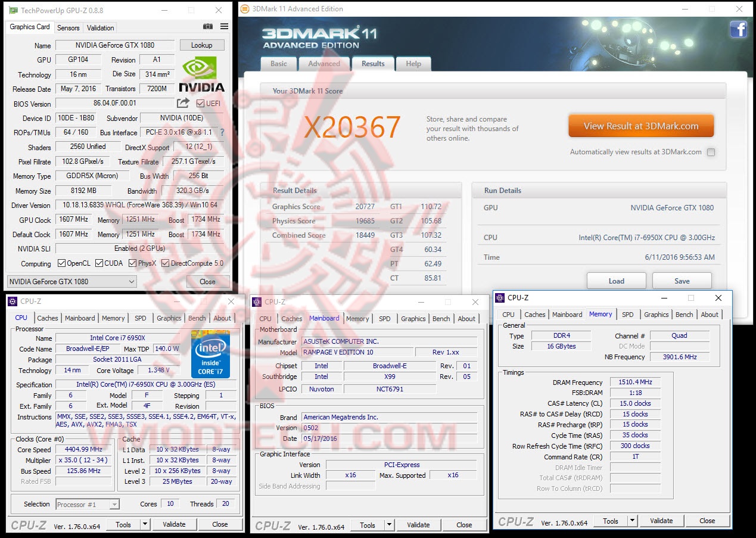Viewport: 756px width, 538px height.
Task: Expand the Tools dropdown arrow in CPU-Z CPU window
Action: click(x=145, y=524)
